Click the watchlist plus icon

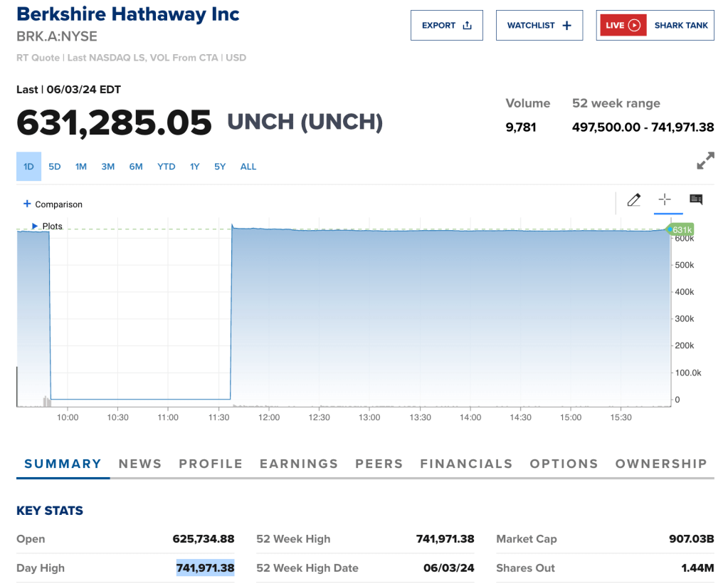point(567,26)
